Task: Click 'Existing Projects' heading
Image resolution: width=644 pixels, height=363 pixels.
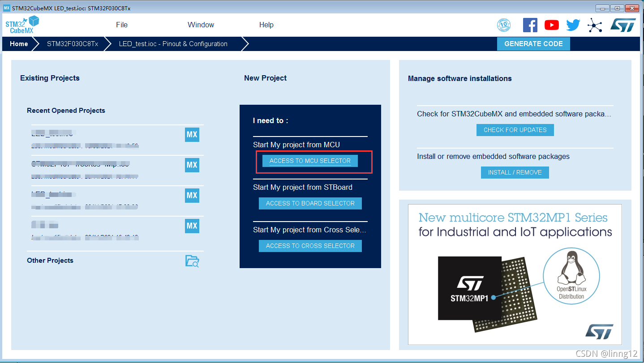Action: [50, 78]
